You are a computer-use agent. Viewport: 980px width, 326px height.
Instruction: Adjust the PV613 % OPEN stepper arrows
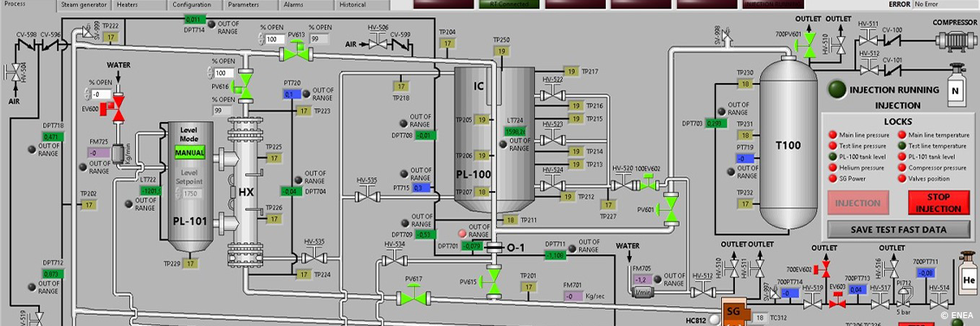point(261,40)
